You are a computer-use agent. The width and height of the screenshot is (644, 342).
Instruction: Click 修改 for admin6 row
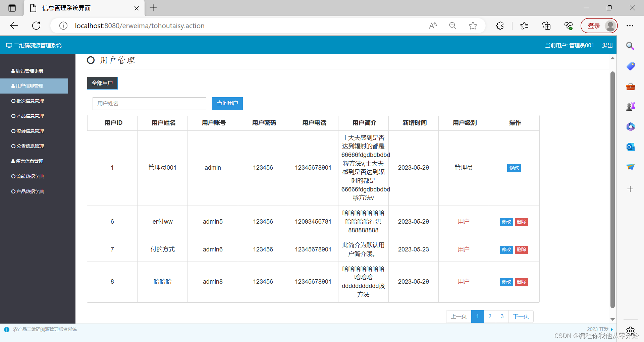click(x=506, y=250)
